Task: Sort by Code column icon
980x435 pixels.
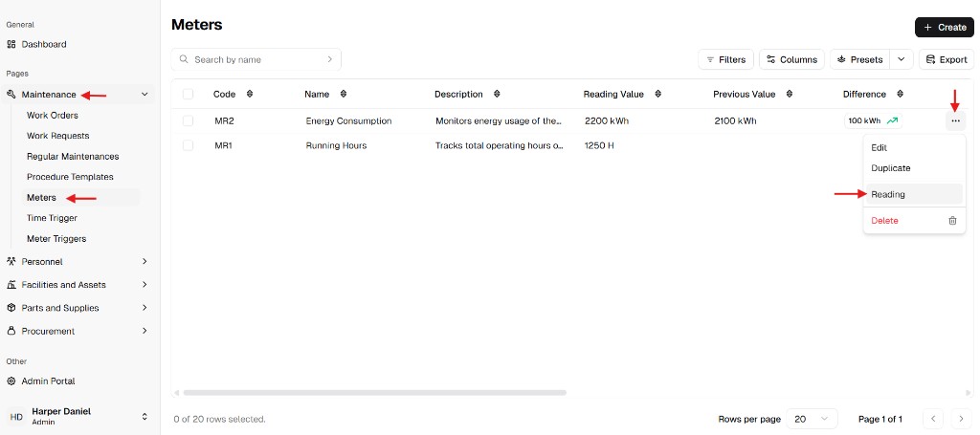Action: coord(250,95)
